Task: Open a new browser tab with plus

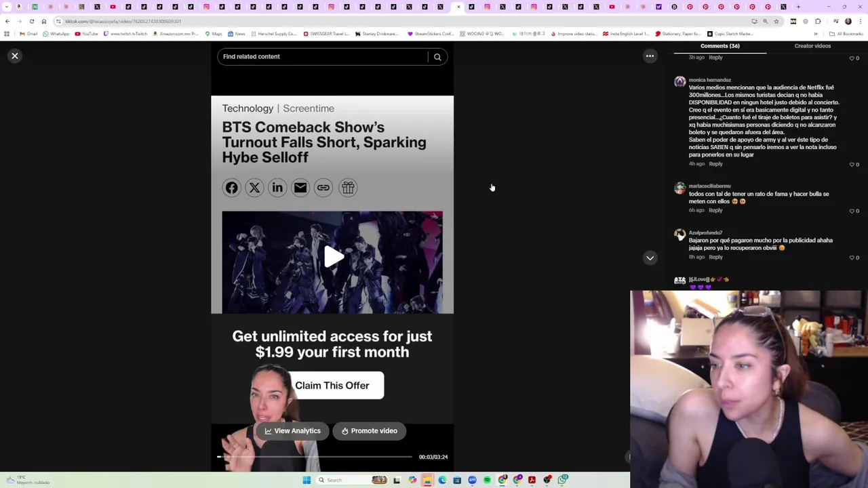Action: (798, 7)
